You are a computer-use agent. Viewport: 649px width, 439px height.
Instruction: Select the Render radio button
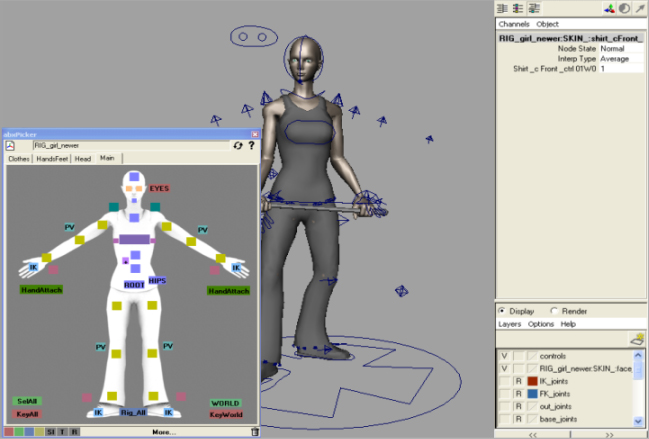[x=556, y=310]
